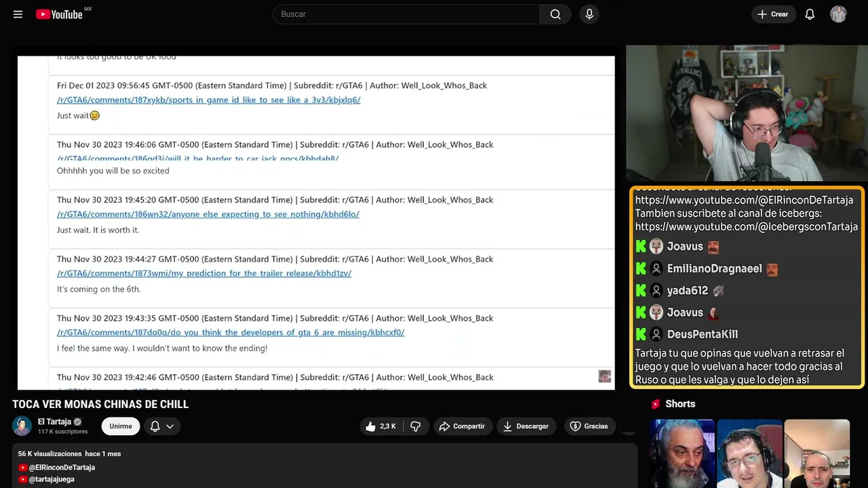Click the Shorts section icon
This screenshot has width=868, height=488.
click(656, 404)
